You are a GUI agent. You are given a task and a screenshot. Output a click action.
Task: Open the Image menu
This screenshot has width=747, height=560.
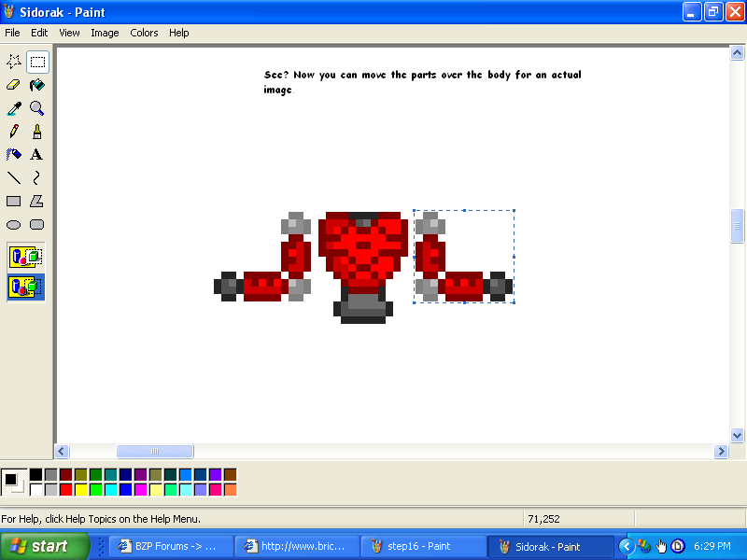click(105, 33)
